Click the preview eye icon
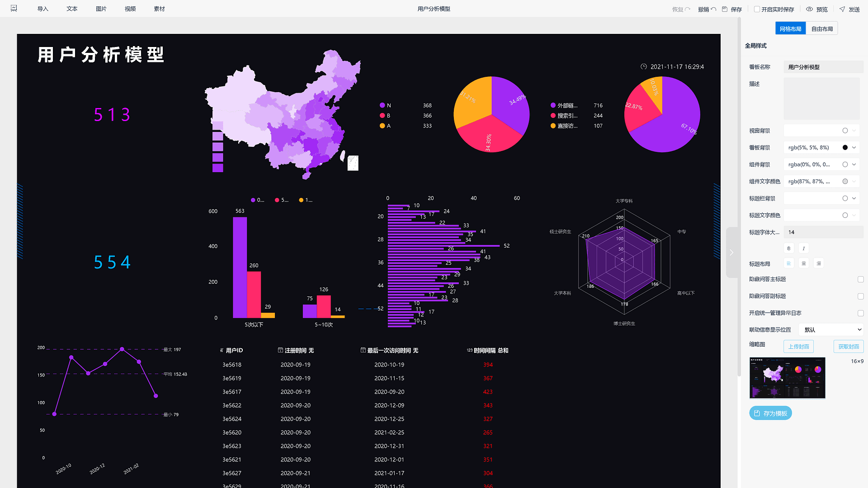The width and height of the screenshot is (868, 488). [x=810, y=9]
